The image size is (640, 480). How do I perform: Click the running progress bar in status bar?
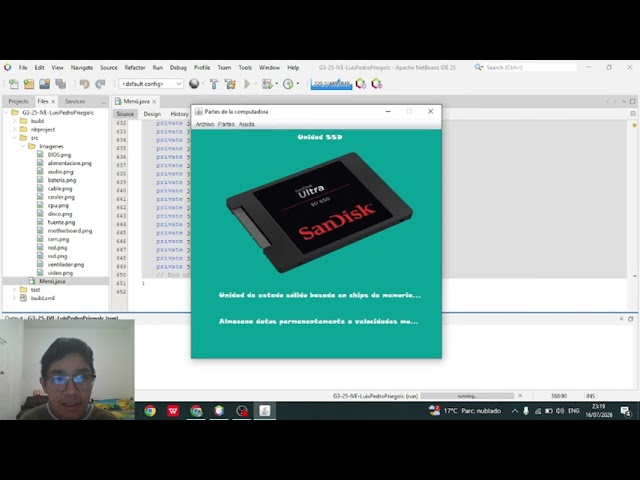coord(467,396)
